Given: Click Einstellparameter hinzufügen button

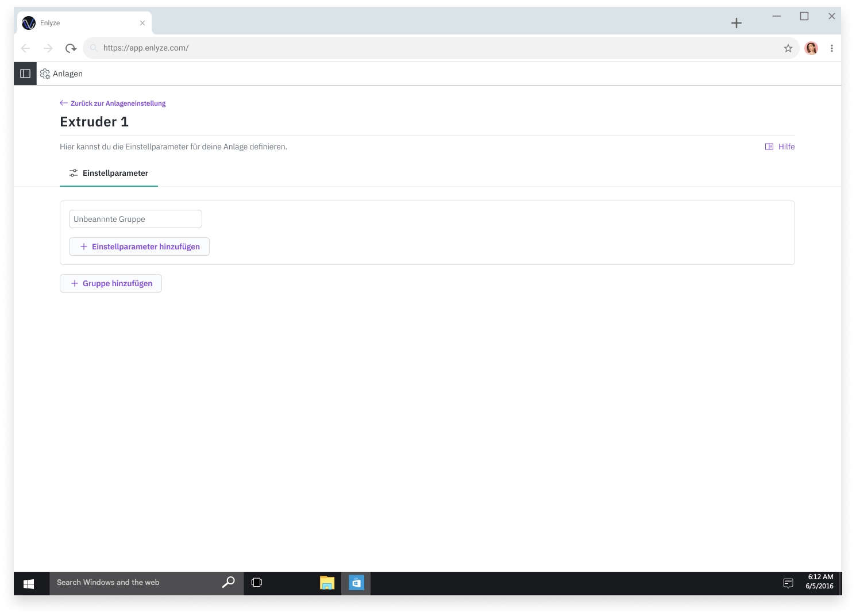Looking at the screenshot, I should (x=140, y=247).
